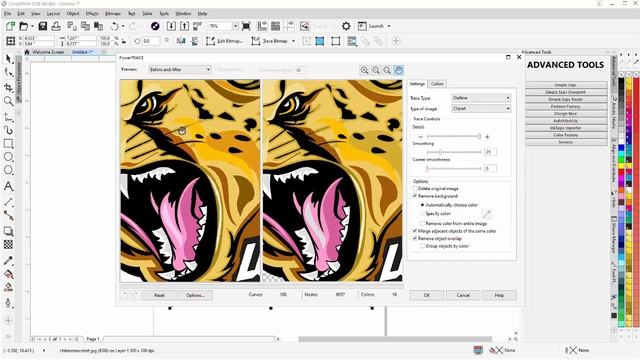
Task: Create a new document from toolbar
Action: [10, 26]
